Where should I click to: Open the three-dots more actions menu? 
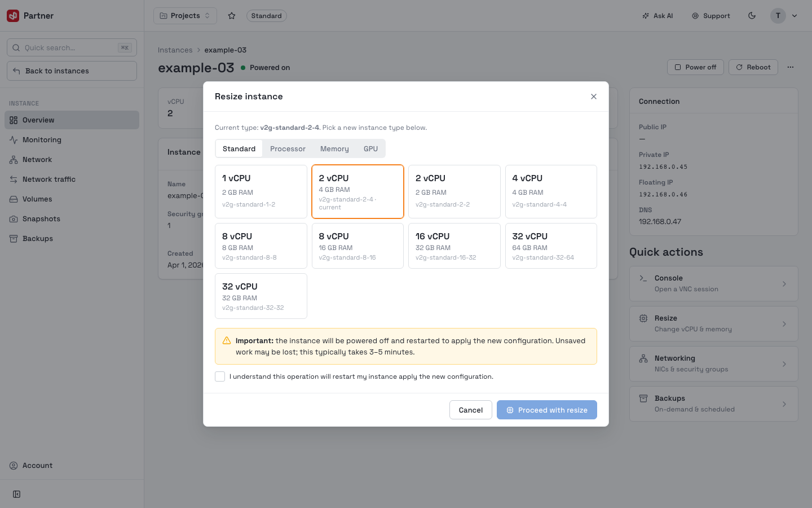pos(791,67)
